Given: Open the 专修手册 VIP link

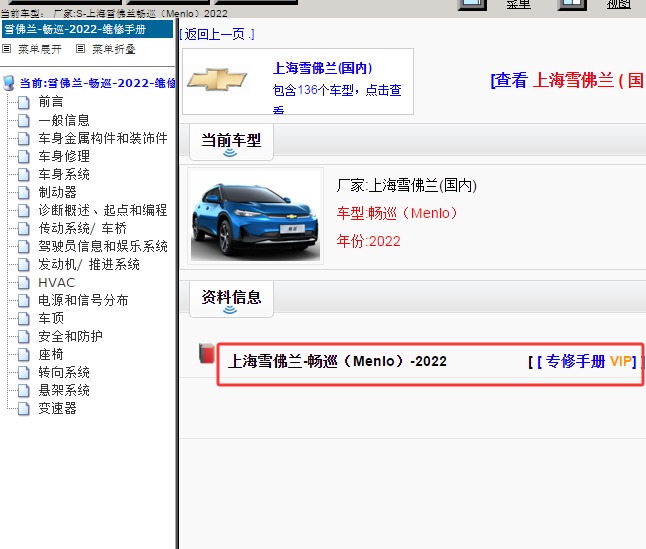Looking at the screenshot, I should 587,362.
